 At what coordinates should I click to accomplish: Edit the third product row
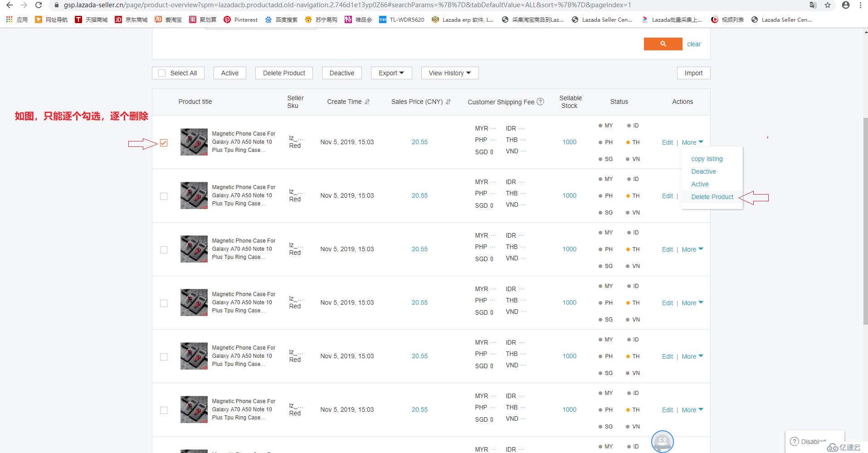[668, 249]
